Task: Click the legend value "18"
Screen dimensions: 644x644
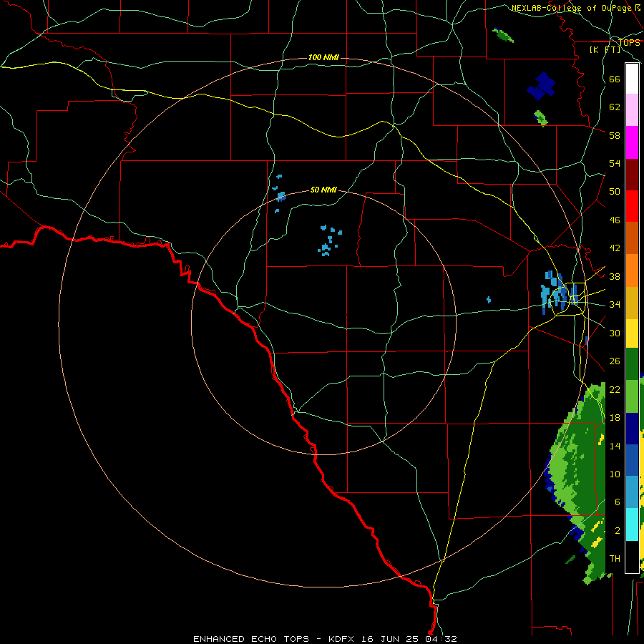Action: 615,418
